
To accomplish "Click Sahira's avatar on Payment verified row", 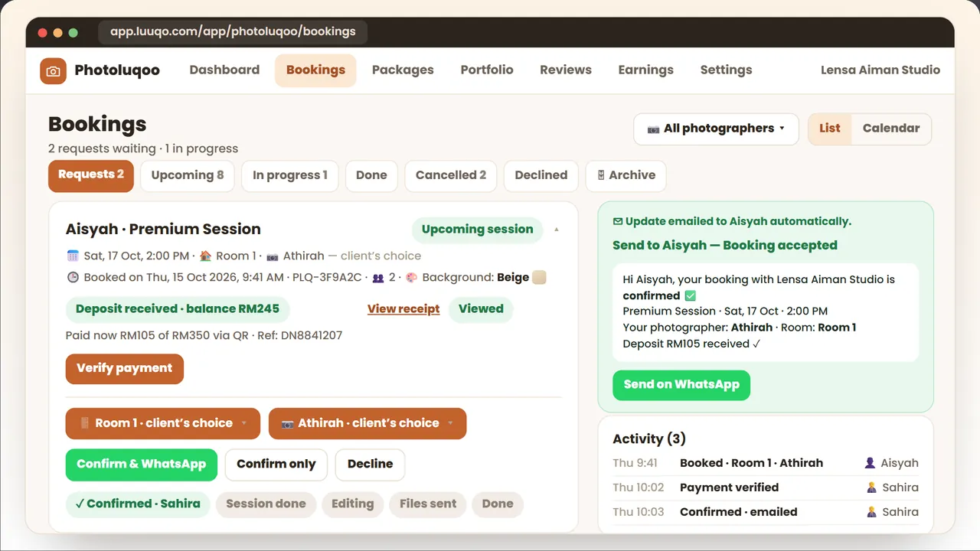I will click(x=871, y=487).
